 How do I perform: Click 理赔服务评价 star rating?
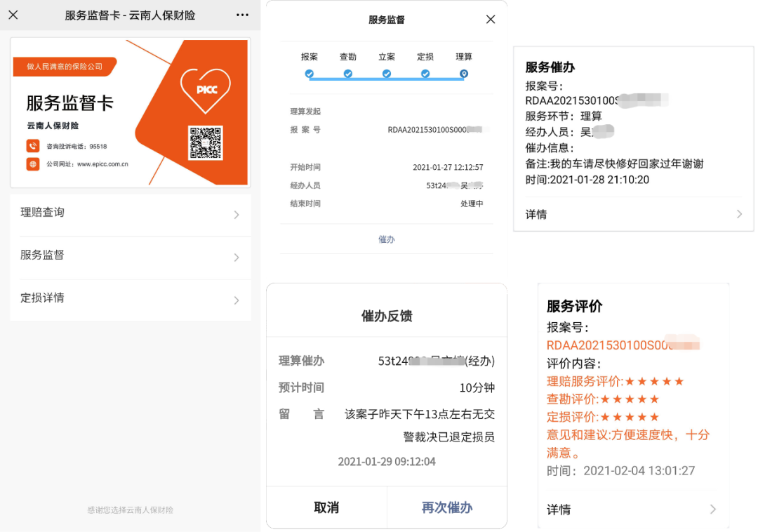654,382
